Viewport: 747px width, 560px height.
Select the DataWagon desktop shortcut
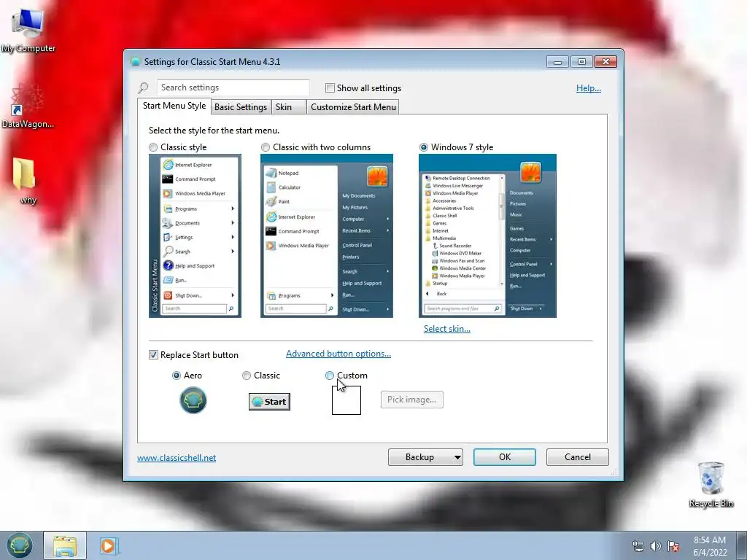27,106
